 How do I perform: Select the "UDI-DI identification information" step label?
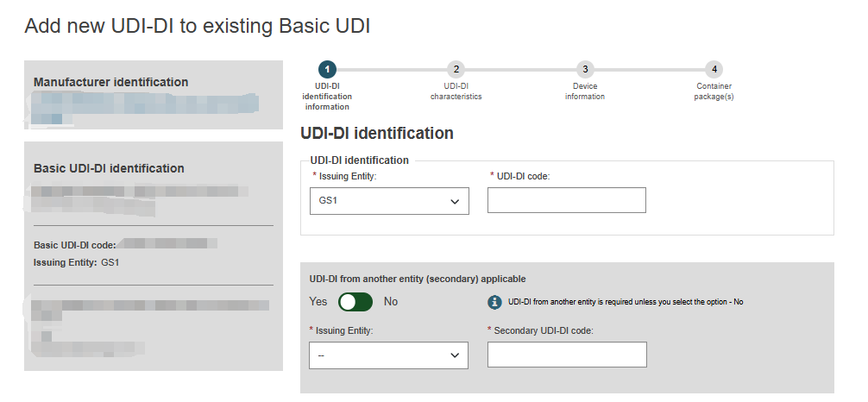327,97
